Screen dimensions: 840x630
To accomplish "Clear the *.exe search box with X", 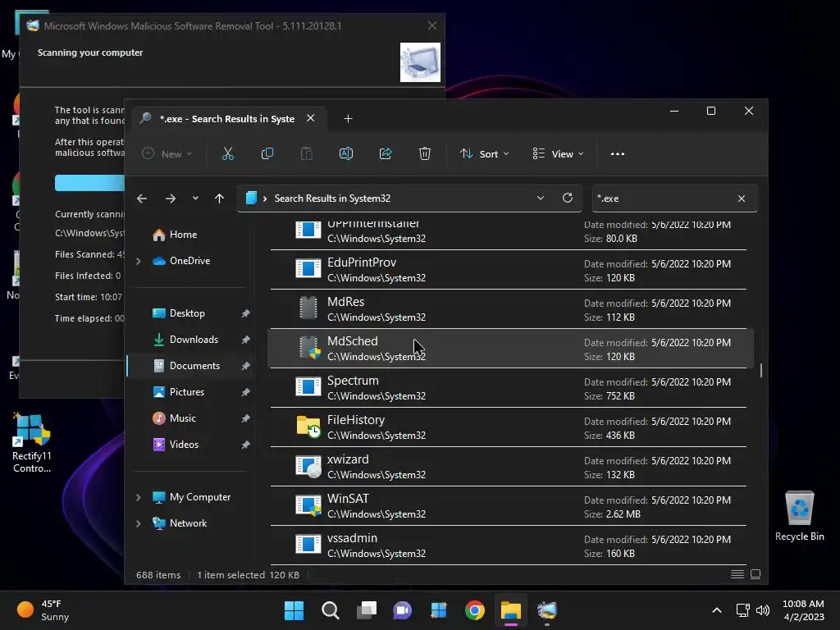I will 742,199.
